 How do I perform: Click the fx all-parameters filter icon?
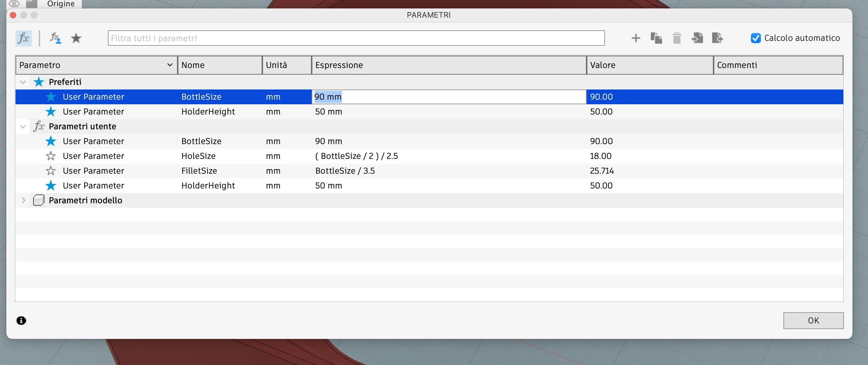pos(24,38)
